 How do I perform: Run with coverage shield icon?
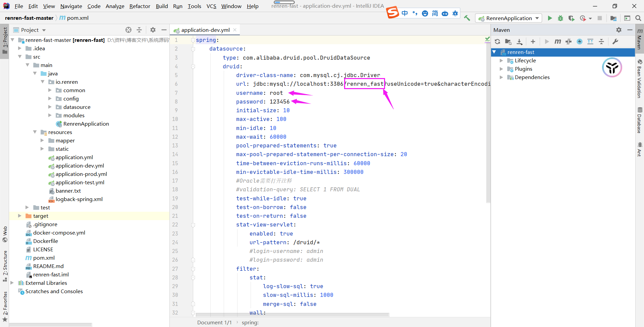[572, 18]
